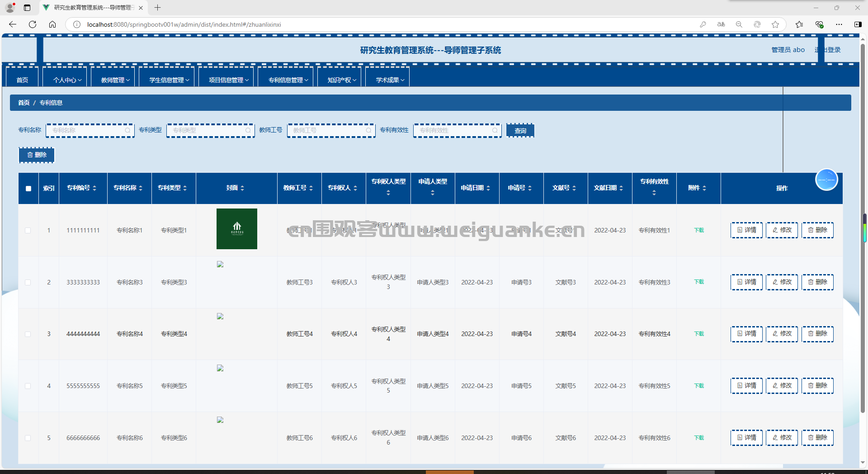Open browser settings ellipsis menu
Screen dimensions: 868x474
click(x=839, y=24)
